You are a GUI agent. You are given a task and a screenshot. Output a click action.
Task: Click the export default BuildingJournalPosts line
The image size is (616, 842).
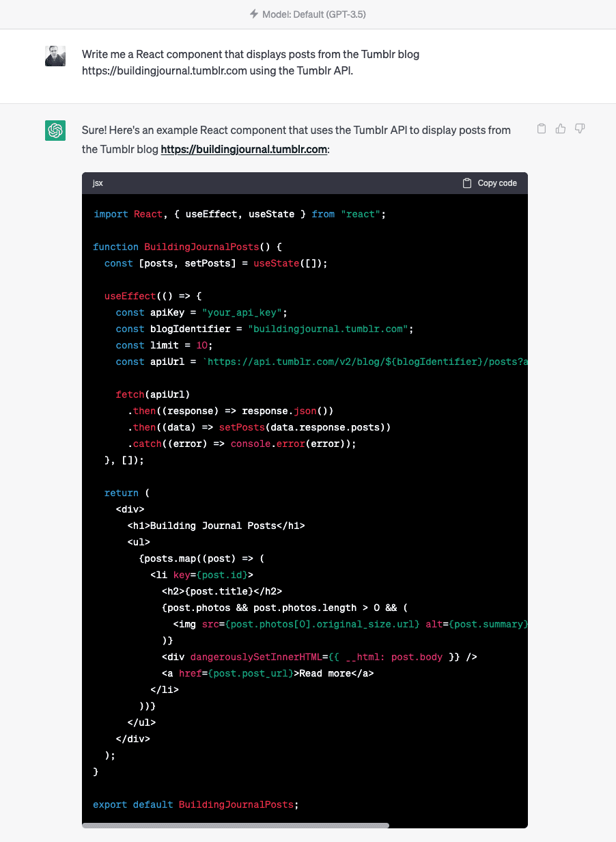(196, 804)
